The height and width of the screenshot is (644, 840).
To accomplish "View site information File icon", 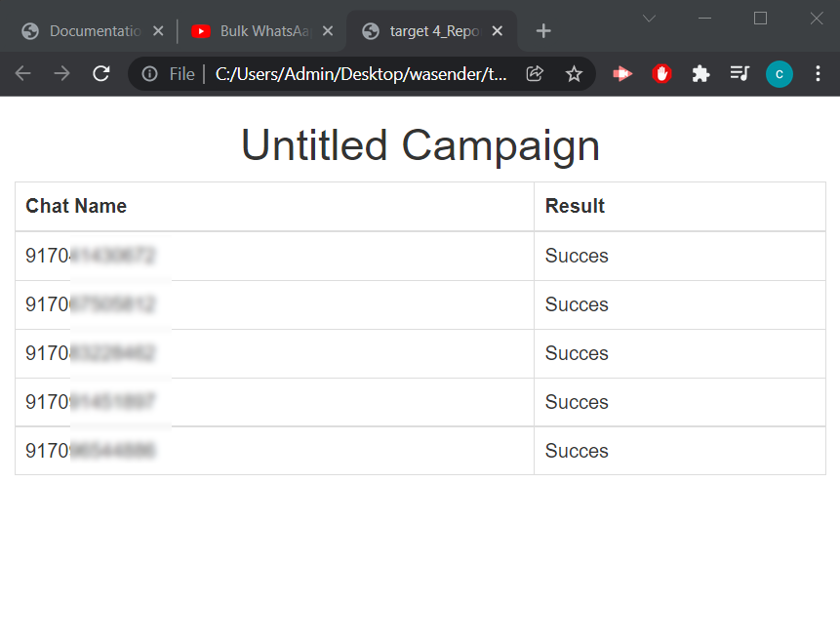I will [x=150, y=74].
